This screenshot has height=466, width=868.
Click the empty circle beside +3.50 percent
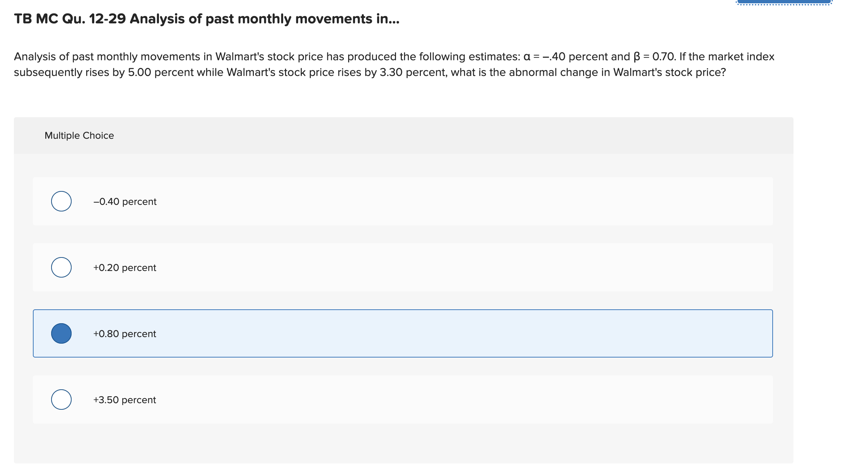click(61, 400)
